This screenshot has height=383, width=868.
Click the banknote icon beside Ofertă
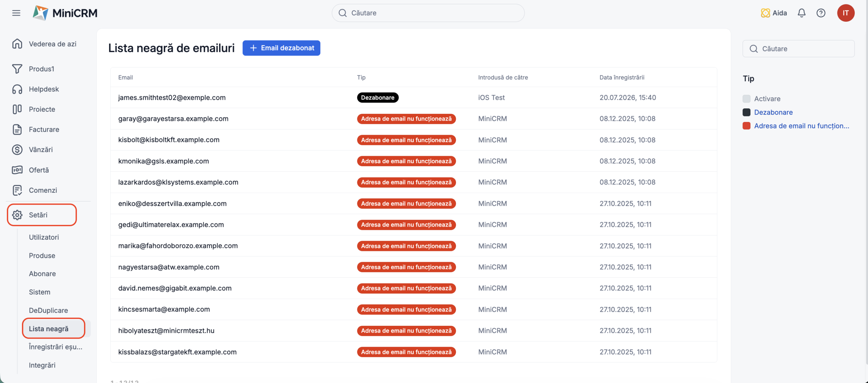coord(17,170)
